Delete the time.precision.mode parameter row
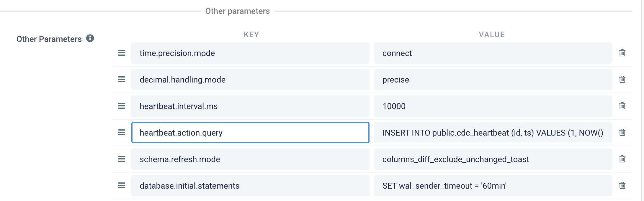The width and height of the screenshot is (644, 201). pos(622,53)
